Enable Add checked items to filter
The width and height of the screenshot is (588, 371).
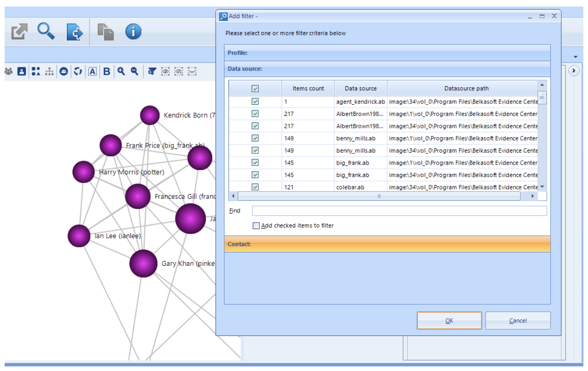[x=256, y=226]
